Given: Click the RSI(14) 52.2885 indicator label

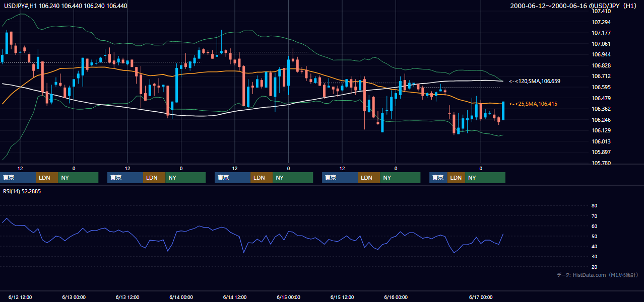Looking at the screenshot, I should click(22, 191).
